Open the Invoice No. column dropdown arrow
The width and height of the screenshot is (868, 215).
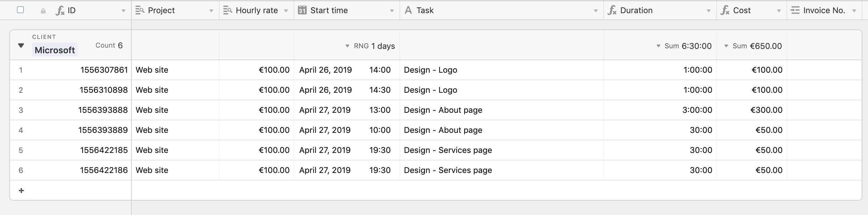click(x=854, y=11)
